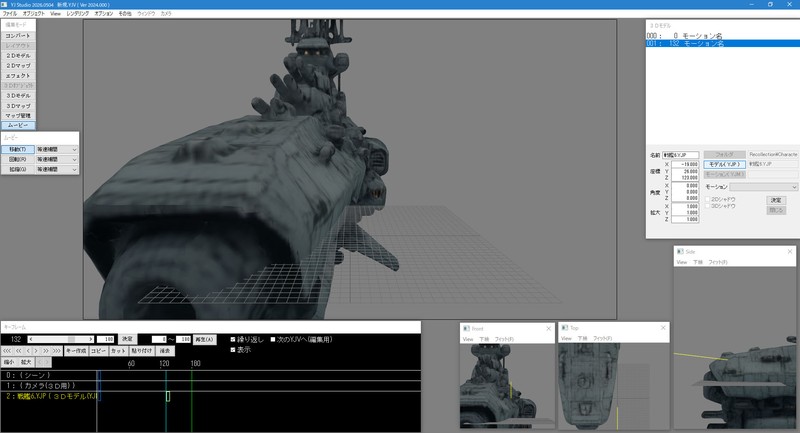
Task: Open the レンダリング menu
Action: 78,14
